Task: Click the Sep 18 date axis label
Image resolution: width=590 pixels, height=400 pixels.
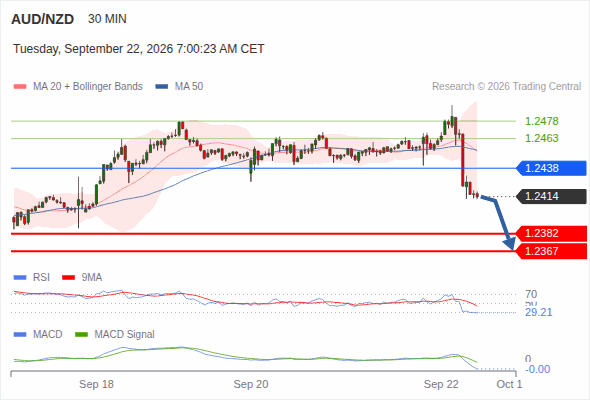Action: 96,384
